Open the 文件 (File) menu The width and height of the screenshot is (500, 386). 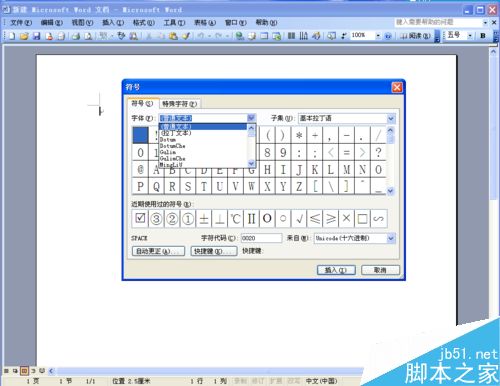pos(21,23)
